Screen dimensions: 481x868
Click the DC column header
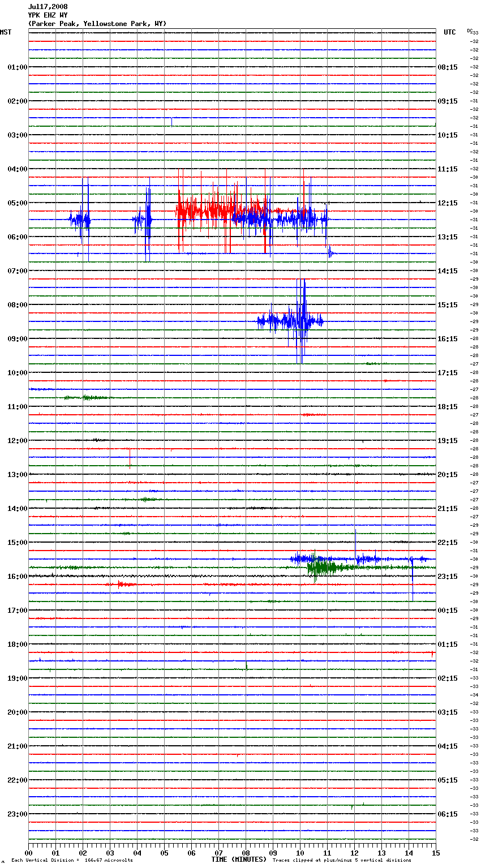[x=470, y=31]
